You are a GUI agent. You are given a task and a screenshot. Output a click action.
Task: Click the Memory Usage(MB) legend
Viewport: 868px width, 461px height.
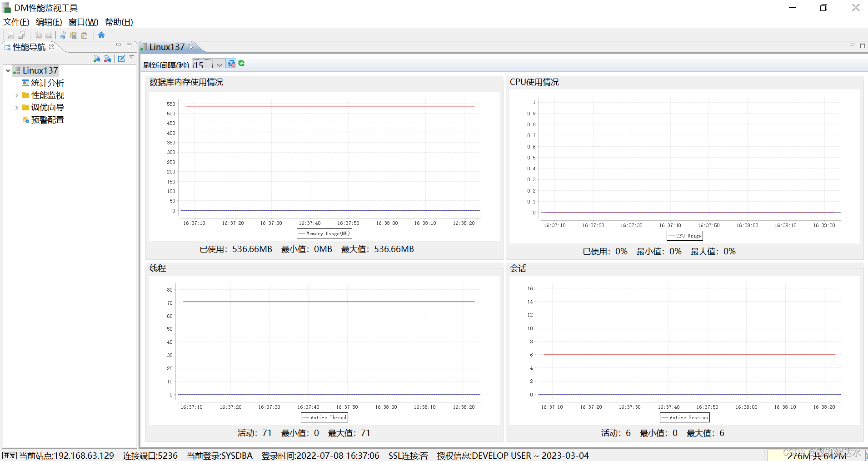pos(324,233)
